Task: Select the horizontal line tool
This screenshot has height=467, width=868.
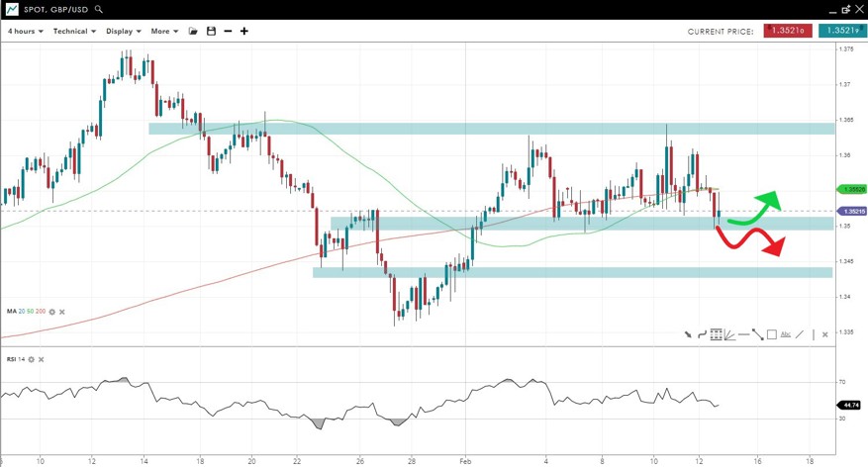Action: pos(743,334)
